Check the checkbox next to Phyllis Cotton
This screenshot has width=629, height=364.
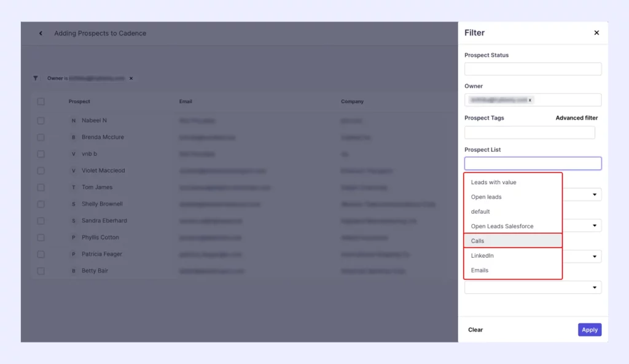click(41, 238)
